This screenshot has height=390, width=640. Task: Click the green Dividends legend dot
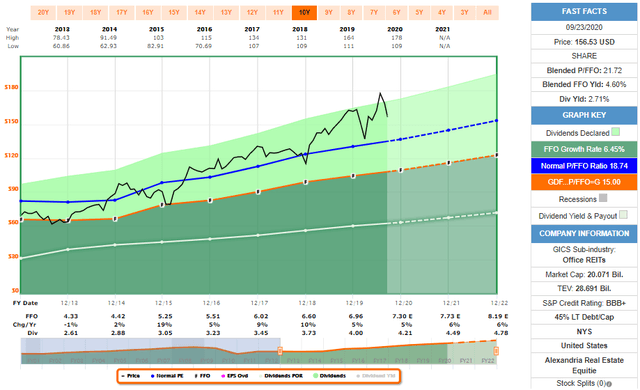pos(316,376)
